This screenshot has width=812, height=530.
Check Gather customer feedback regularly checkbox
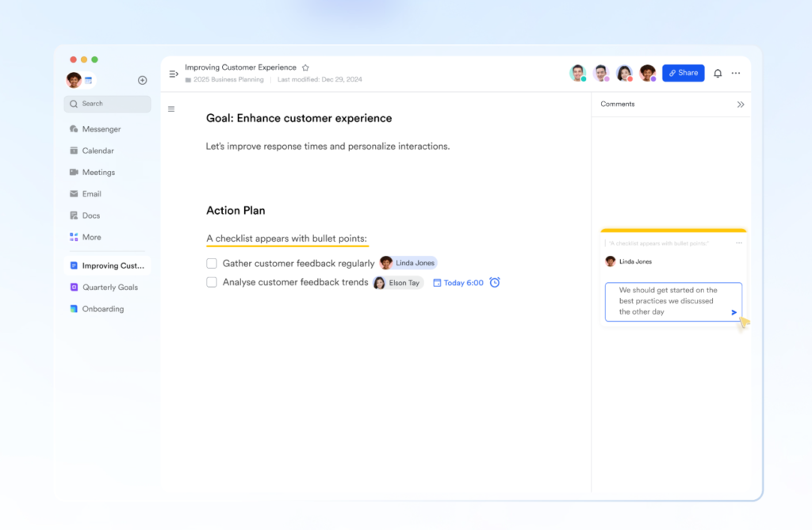(212, 263)
